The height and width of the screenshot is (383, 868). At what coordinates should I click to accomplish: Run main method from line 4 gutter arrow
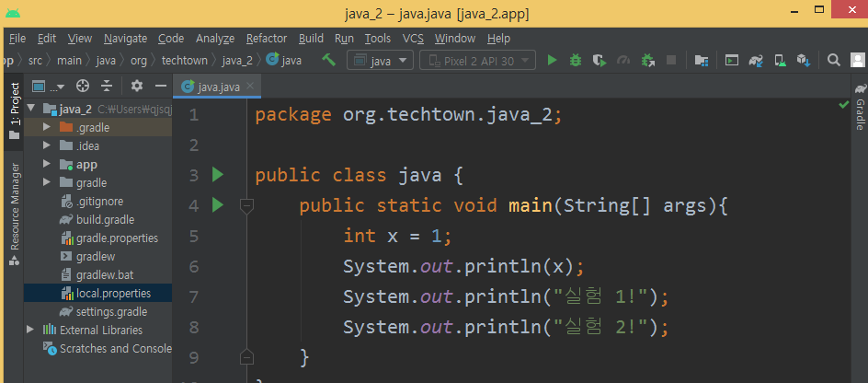click(218, 205)
